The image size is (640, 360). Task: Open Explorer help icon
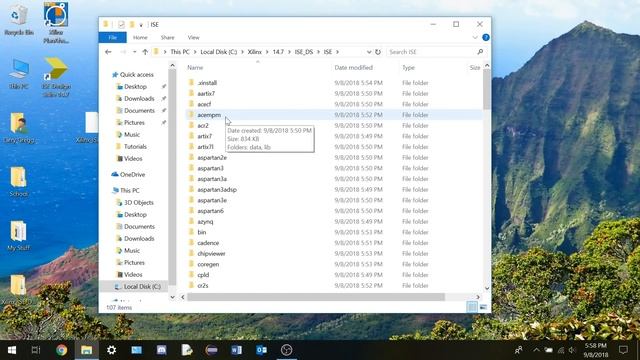coord(486,37)
